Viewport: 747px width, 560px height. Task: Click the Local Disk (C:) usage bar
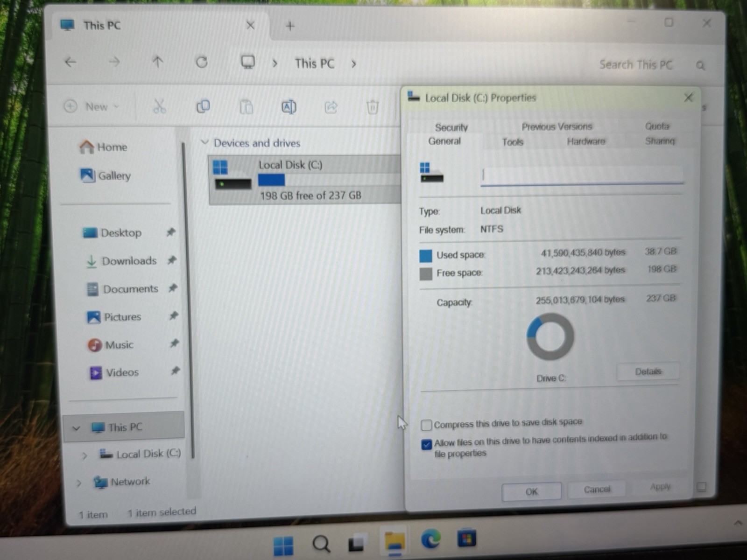click(x=329, y=180)
